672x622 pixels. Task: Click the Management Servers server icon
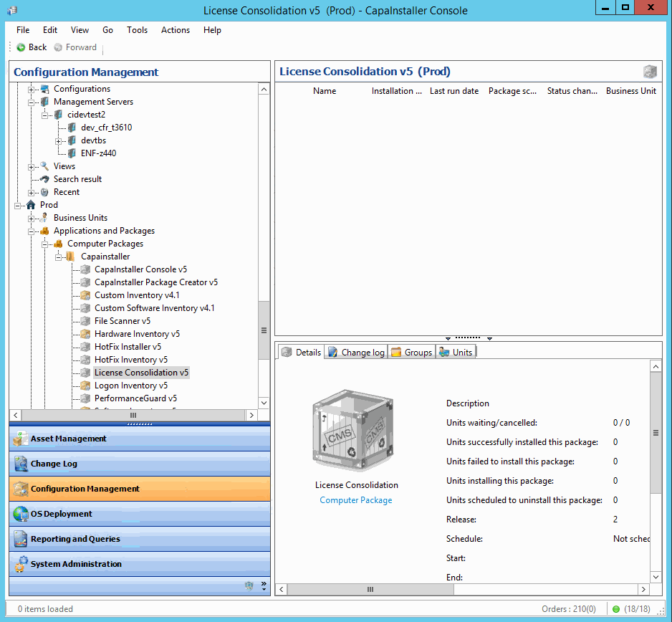click(44, 102)
